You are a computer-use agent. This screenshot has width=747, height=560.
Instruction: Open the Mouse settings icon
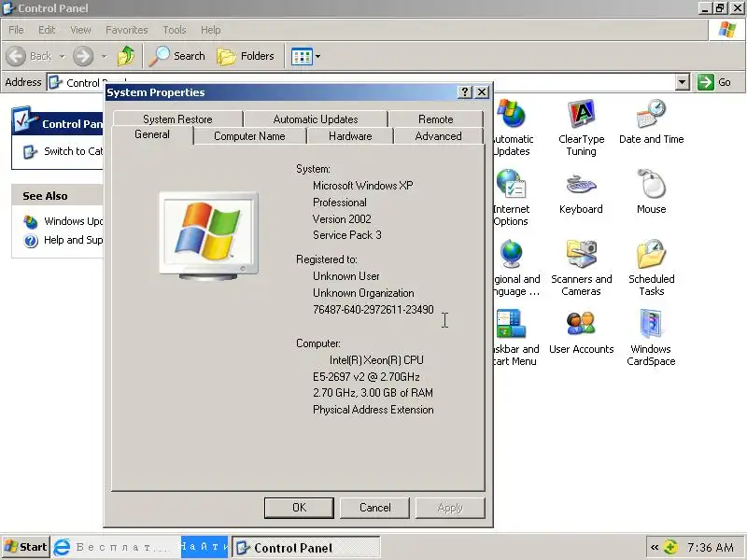click(x=651, y=183)
